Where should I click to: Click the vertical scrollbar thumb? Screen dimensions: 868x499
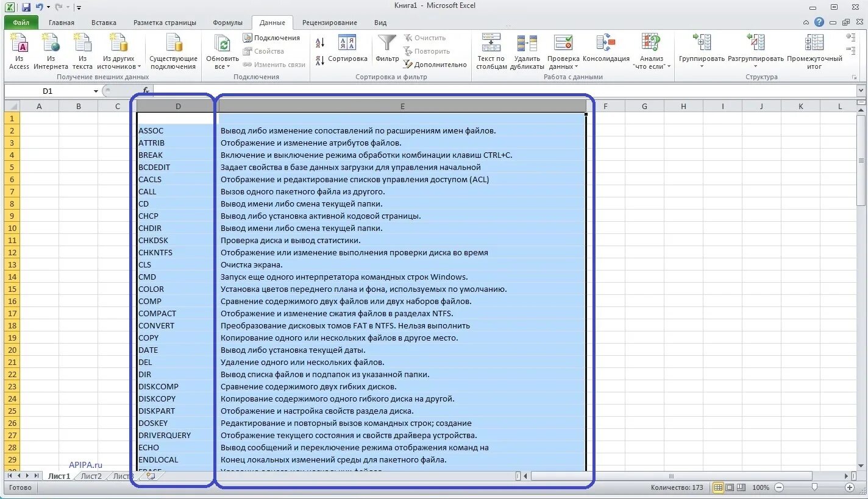coord(861,161)
